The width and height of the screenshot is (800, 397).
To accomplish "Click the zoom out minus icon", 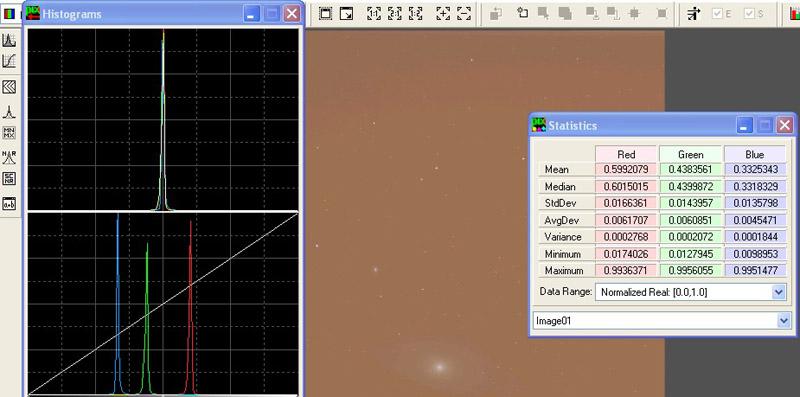I will [x=463, y=14].
